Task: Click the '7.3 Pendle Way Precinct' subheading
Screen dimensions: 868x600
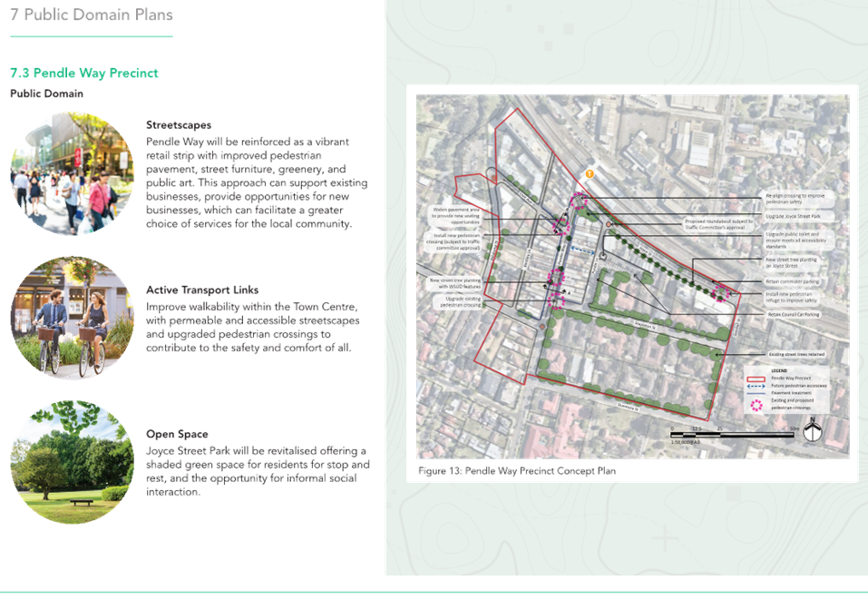Action: coord(84,73)
